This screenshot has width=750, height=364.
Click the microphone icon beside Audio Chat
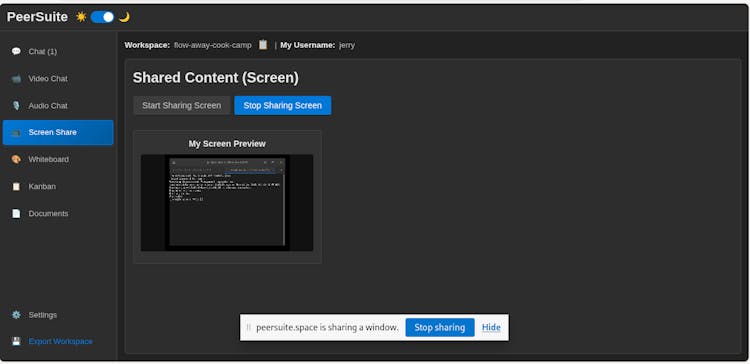[x=16, y=105]
